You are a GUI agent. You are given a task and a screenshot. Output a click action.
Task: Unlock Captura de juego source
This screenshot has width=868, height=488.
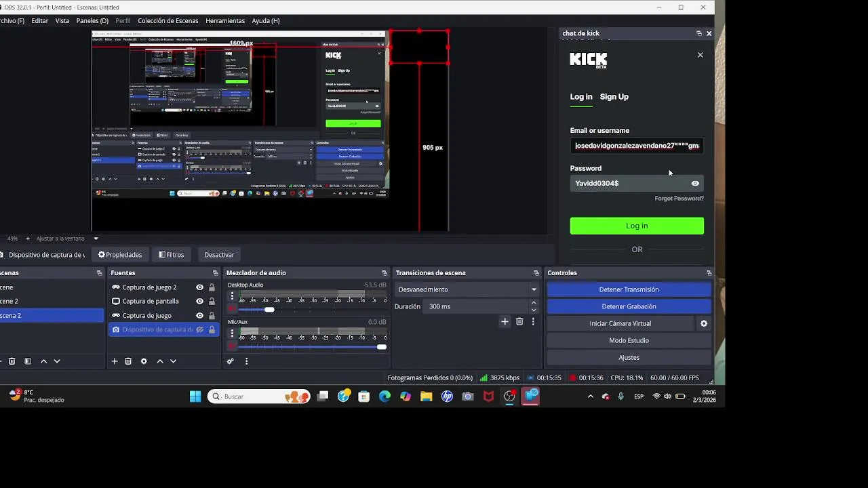212,316
